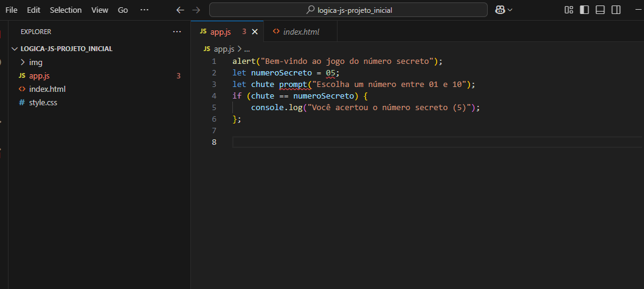
Task: Open Explorer views and more actions ellipsis
Action: 177,32
